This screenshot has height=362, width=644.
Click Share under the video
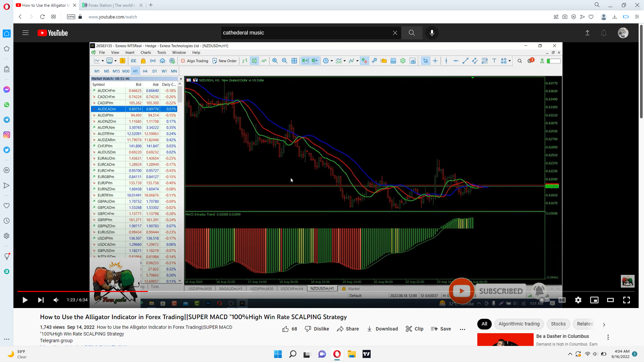tap(348, 329)
